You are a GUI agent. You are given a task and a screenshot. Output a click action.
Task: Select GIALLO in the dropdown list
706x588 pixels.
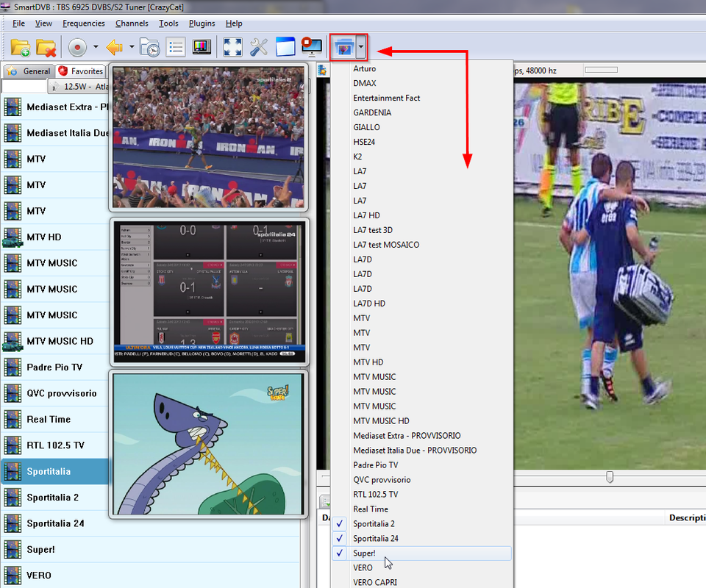point(421,127)
